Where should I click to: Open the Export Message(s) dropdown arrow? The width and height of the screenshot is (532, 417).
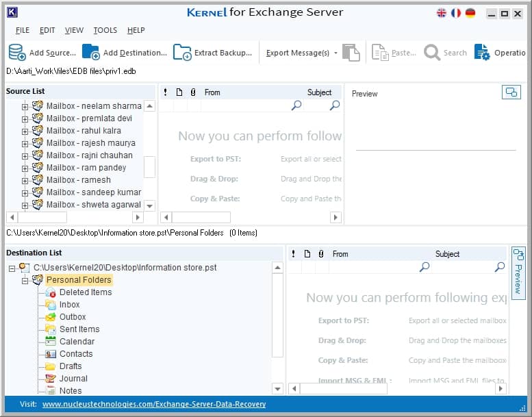[335, 53]
